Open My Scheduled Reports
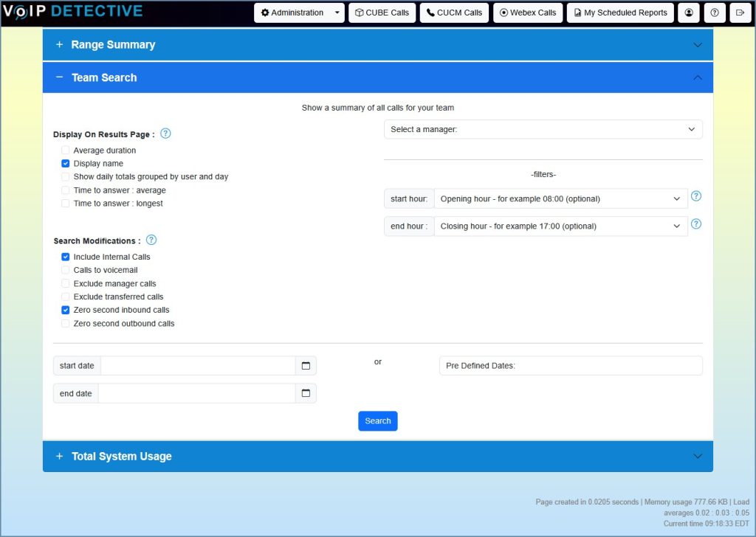Screen dimensions: 756x537 coord(620,13)
